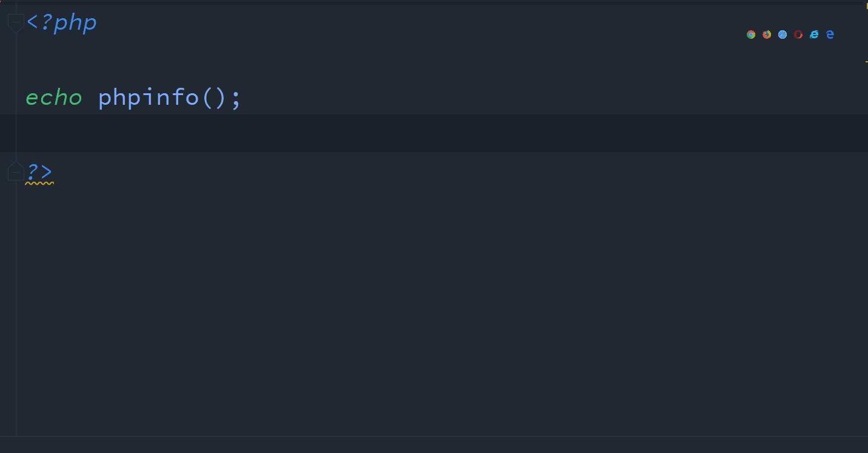Collapse the closing ?> fold region

(x=16, y=171)
